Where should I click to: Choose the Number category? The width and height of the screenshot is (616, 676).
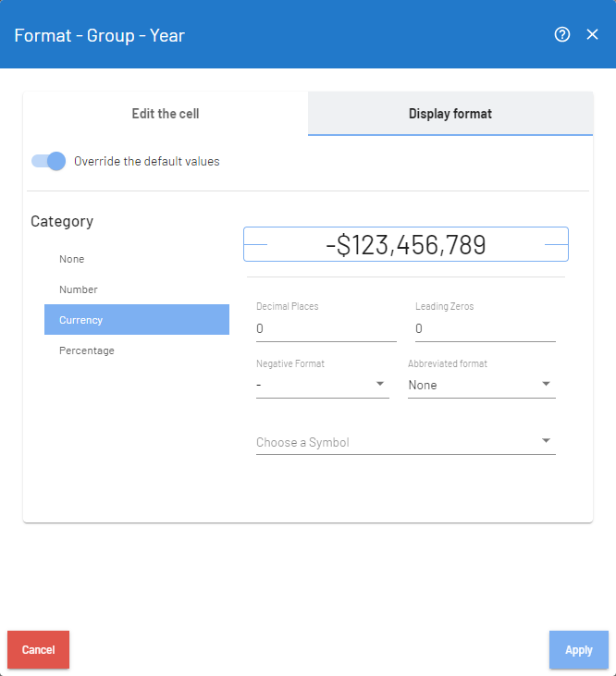79,289
